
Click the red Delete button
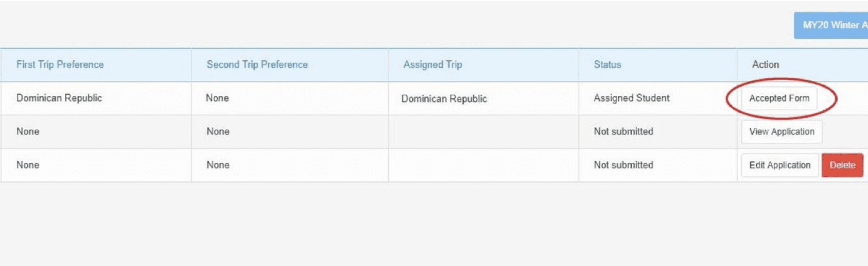point(842,165)
